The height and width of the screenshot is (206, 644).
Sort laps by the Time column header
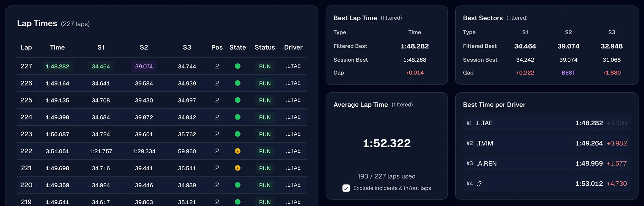point(57,47)
